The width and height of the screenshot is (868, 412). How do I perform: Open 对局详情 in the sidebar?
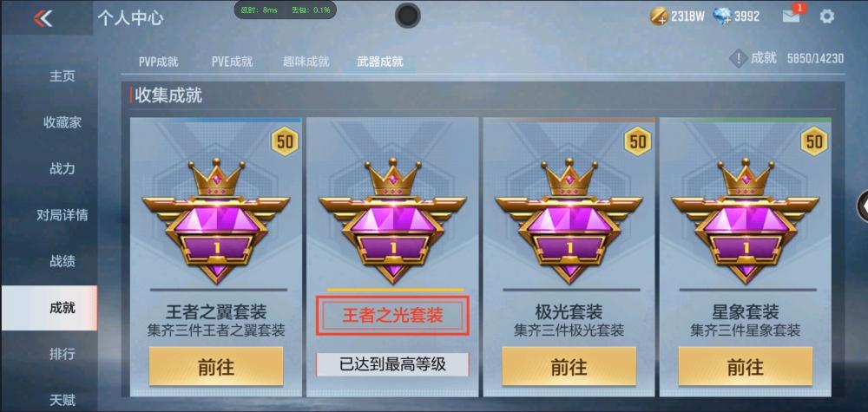pyautogui.click(x=62, y=214)
